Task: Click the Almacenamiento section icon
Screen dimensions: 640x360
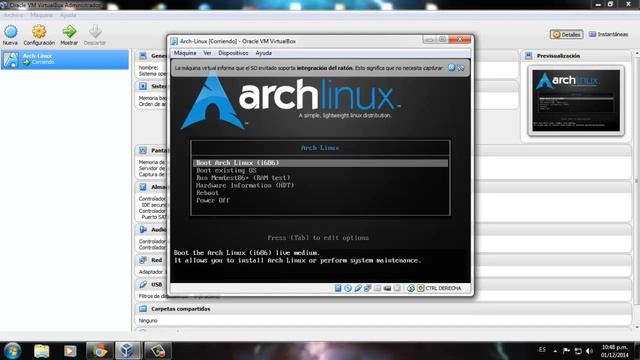Action: click(x=142, y=187)
